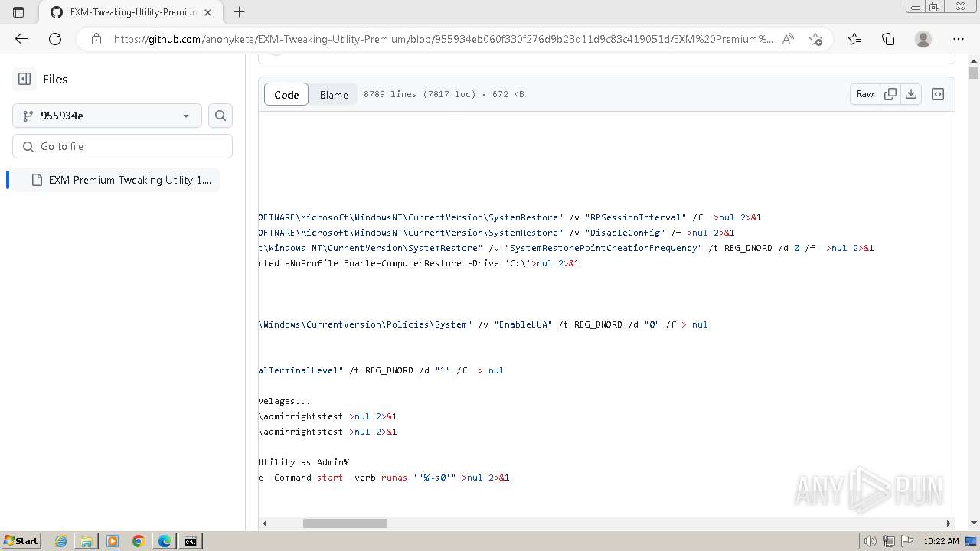Launch Internet Explorer from taskbar
The width and height of the screenshot is (980, 551).
click(x=60, y=541)
